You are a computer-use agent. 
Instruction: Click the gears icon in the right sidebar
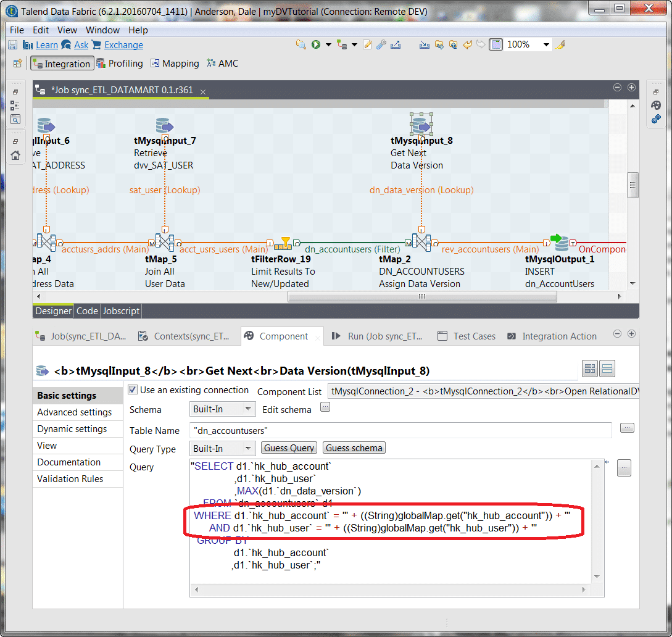tap(656, 119)
